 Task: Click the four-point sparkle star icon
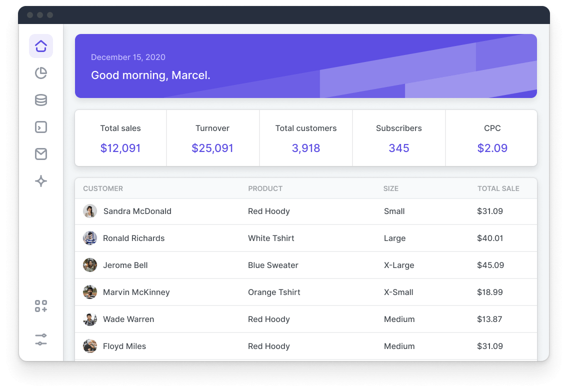[41, 181]
